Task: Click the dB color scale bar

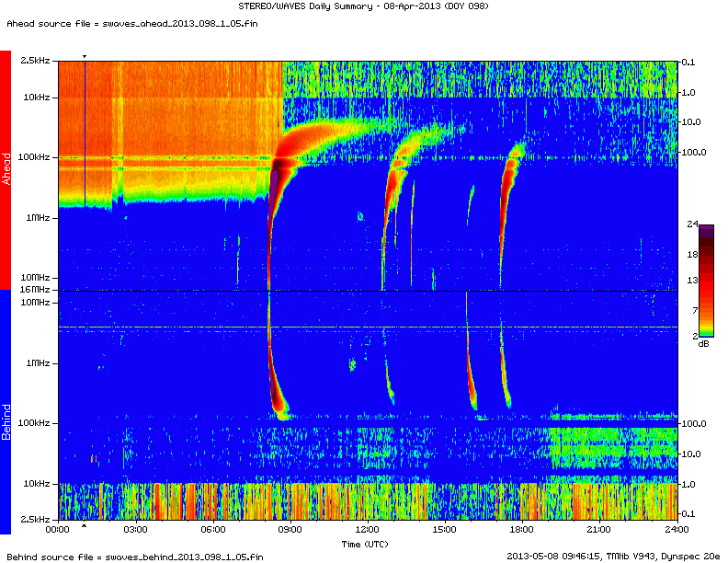Action: [x=705, y=281]
